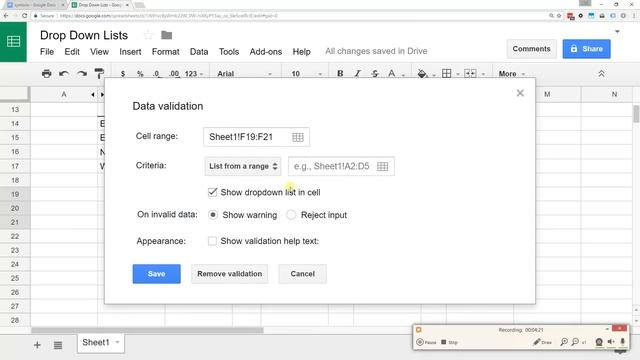Image resolution: width=640 pixels, height=360 pixels.
Task: Open the Help menu
Action: (302, 52)
